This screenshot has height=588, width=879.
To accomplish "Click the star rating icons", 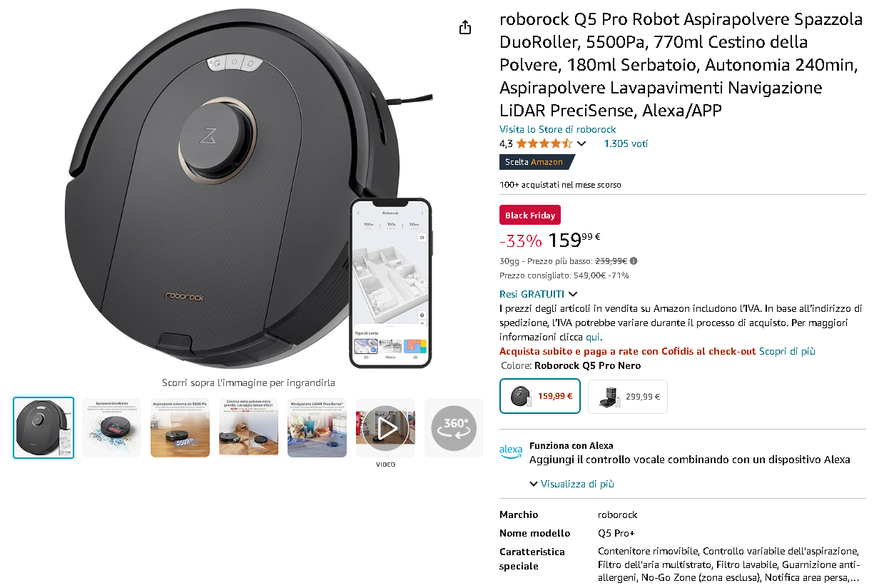I will pos(544,143).
